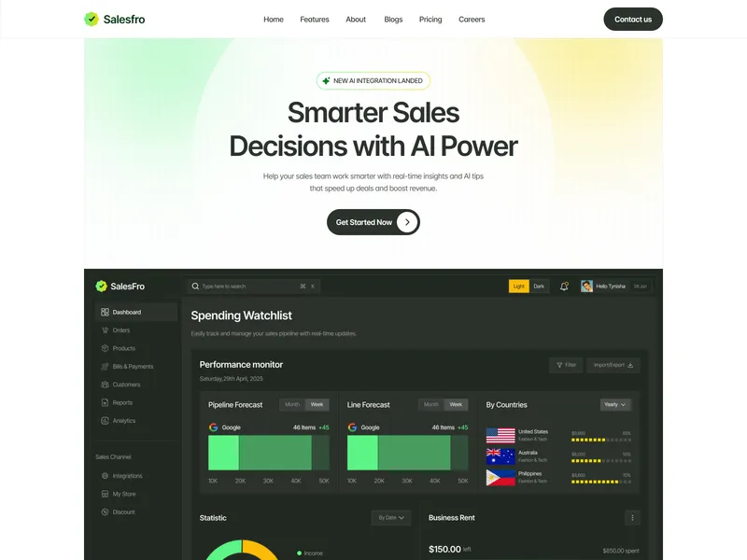
Task: Select Dashboard in the sidebar
Action: click(x=136, y=312)
